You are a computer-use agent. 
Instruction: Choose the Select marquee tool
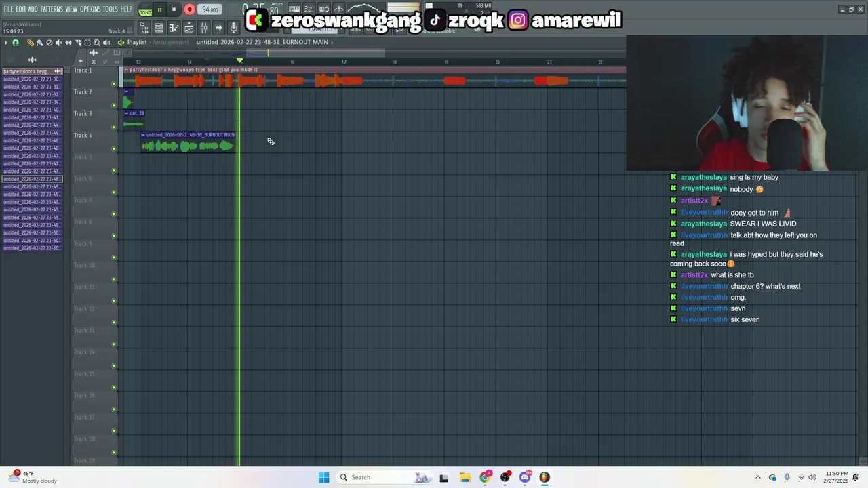(87, 43)
